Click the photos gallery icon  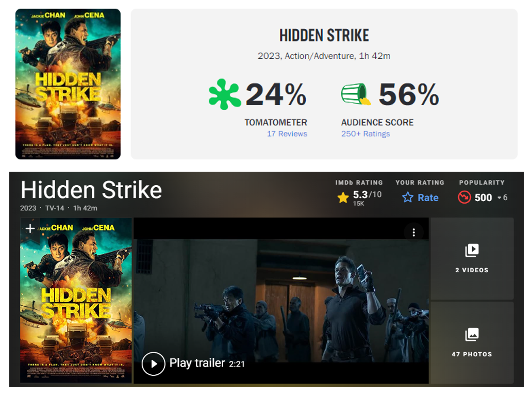coord(472,335)
